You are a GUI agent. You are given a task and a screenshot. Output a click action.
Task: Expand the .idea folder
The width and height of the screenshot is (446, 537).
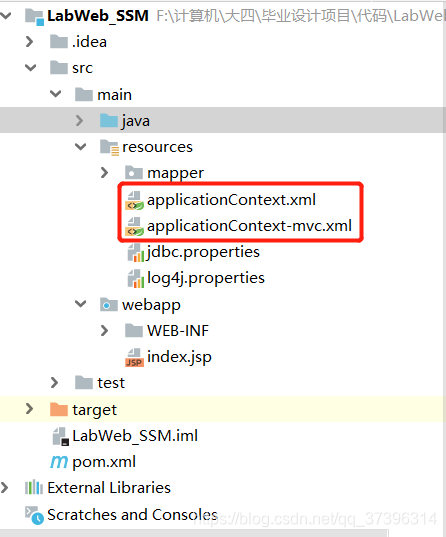(30, 42)
